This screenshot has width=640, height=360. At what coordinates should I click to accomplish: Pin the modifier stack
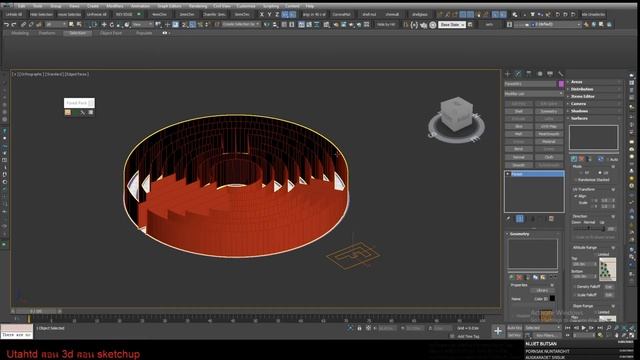pos(509,219)
